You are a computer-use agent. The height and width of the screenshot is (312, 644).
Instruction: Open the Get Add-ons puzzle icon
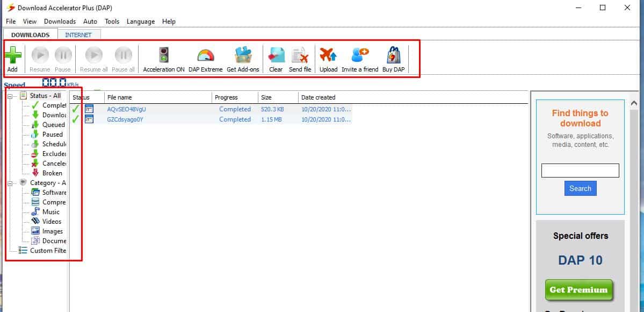coord(243,55)
